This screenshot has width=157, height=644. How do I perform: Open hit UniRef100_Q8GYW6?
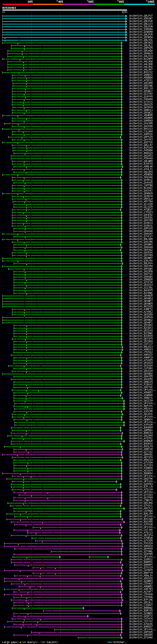141,86
